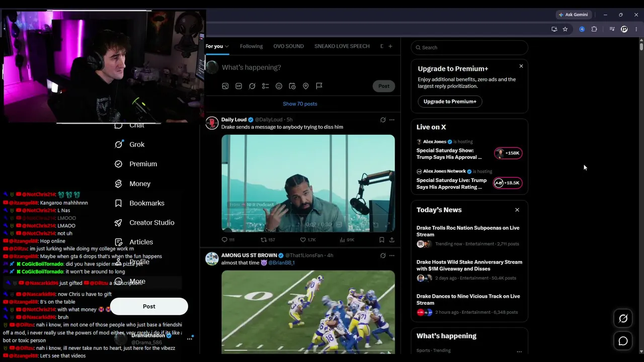The width and height of the screenshot is (644, 362).
Task: Repost the Daily Loud Drake post
Action: (x=268, y=240)
